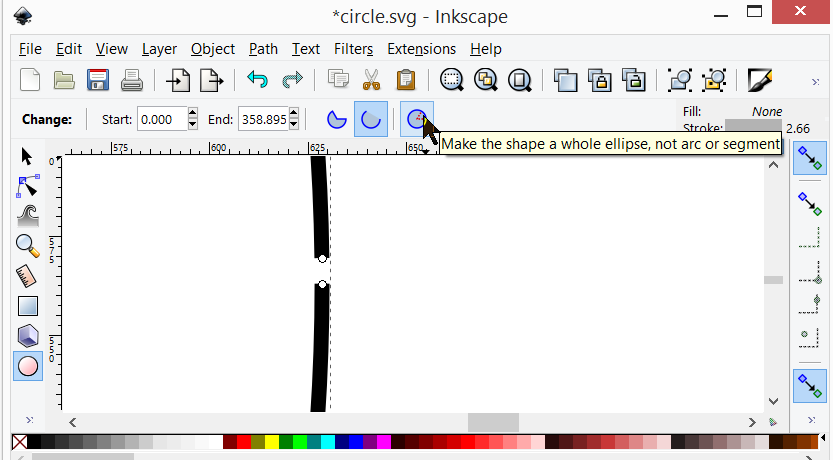The width and height of the screenshot is (833, 460).
Task: Expand the commands toolbar overflow chevron
Action: pos(817,81)
